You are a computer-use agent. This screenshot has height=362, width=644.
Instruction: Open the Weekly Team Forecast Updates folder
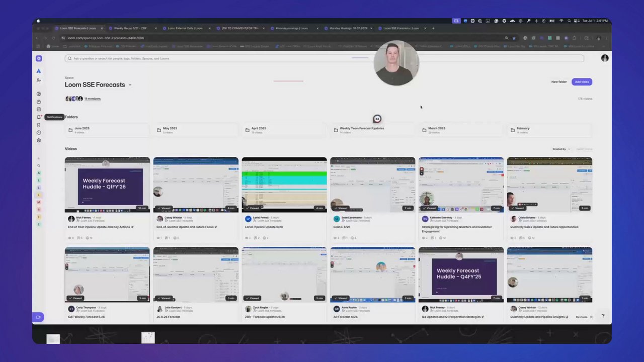(373, 130)
